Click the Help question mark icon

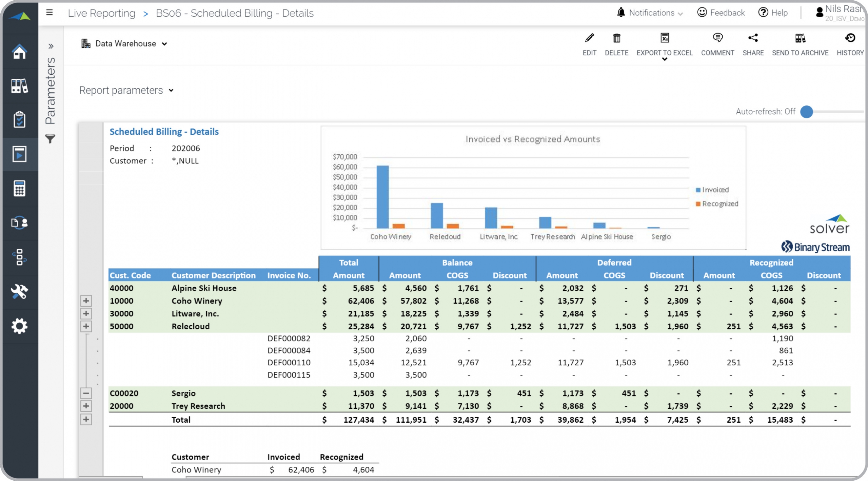(763, 13)
